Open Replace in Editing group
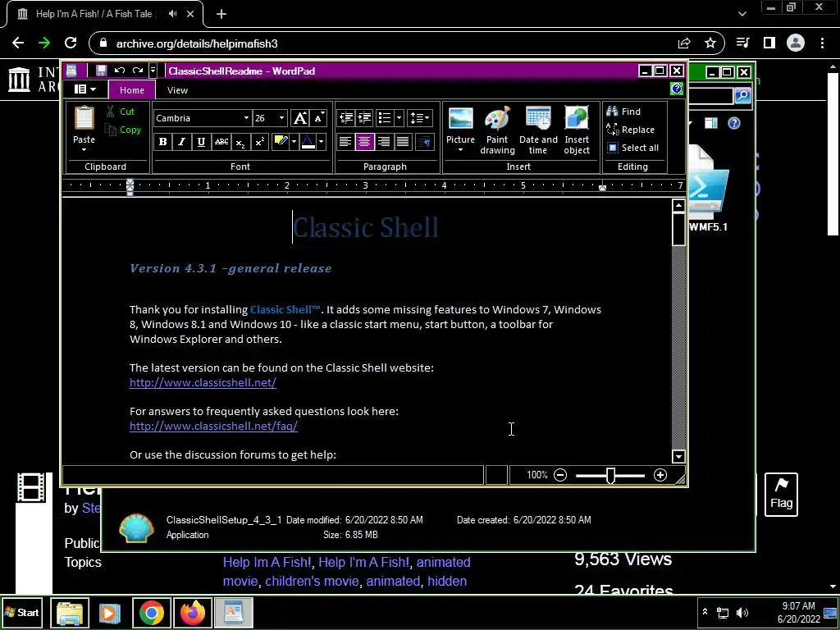Image resolution: width=840 pixels, height=630 pixels. pos(631,130)
